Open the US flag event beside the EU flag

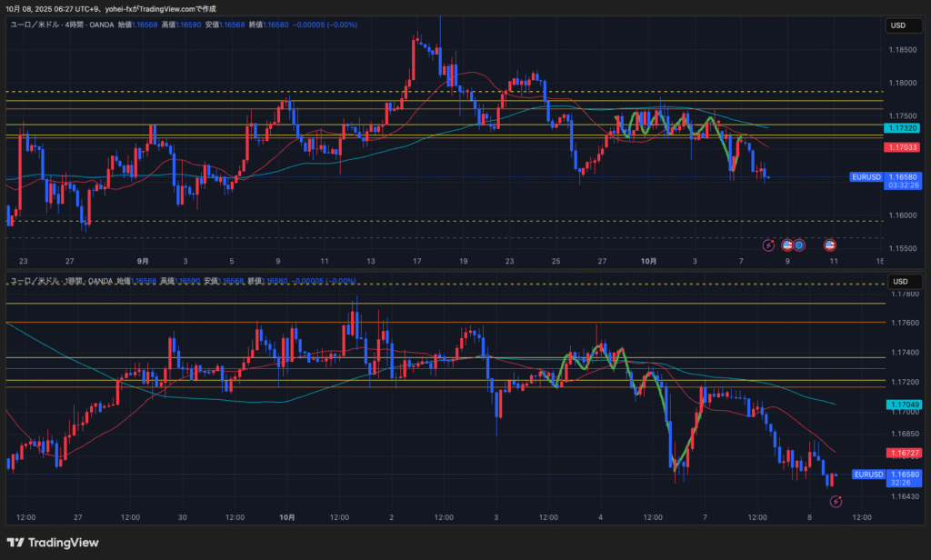(787, 245)
